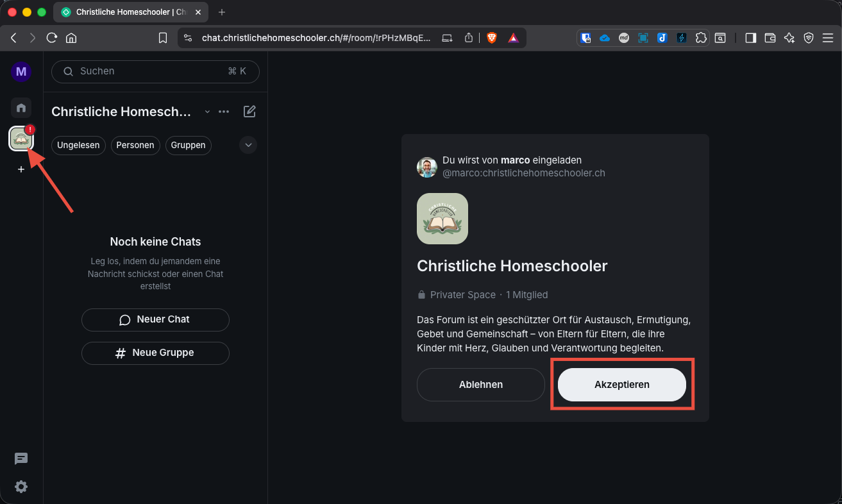Toggle the Personen filter
842x504 pixels.
tap(135, 146)
